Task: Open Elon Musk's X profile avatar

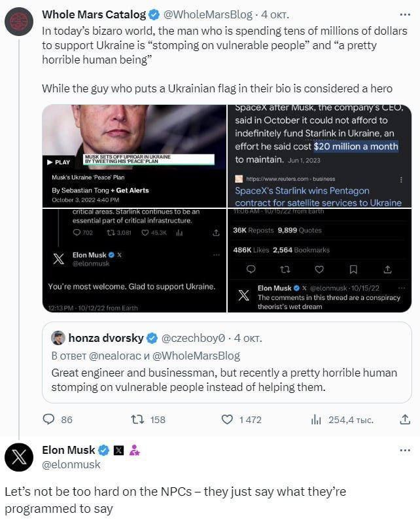Action: coord(19,457)
